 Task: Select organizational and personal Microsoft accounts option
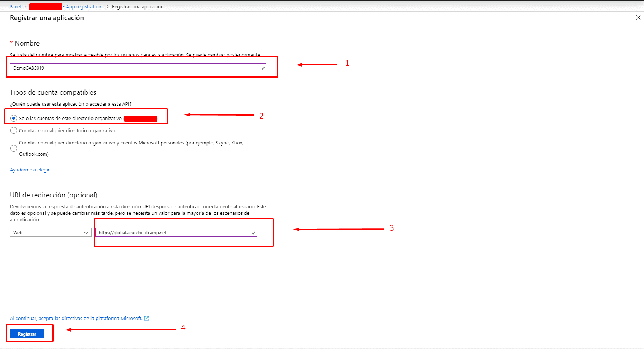pyautogui.click(x=14, y=148)
